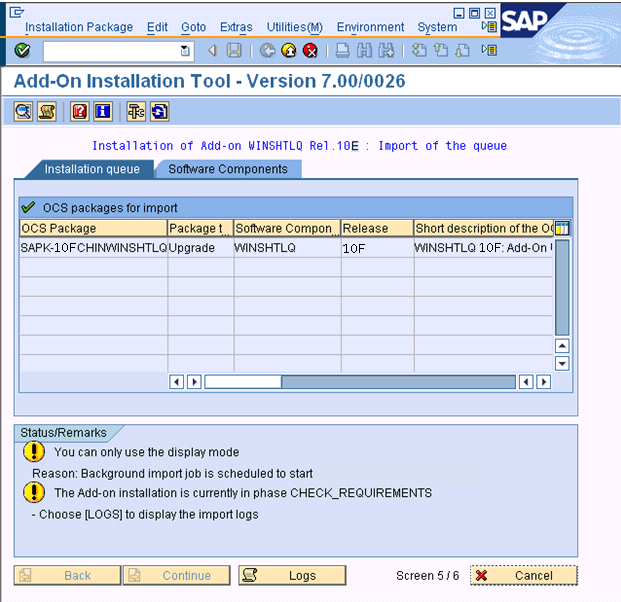Switch to the Installation queue tab
The height and width of the screenshot is (602, 621).
pyautogui.click(x=92, y=169)
